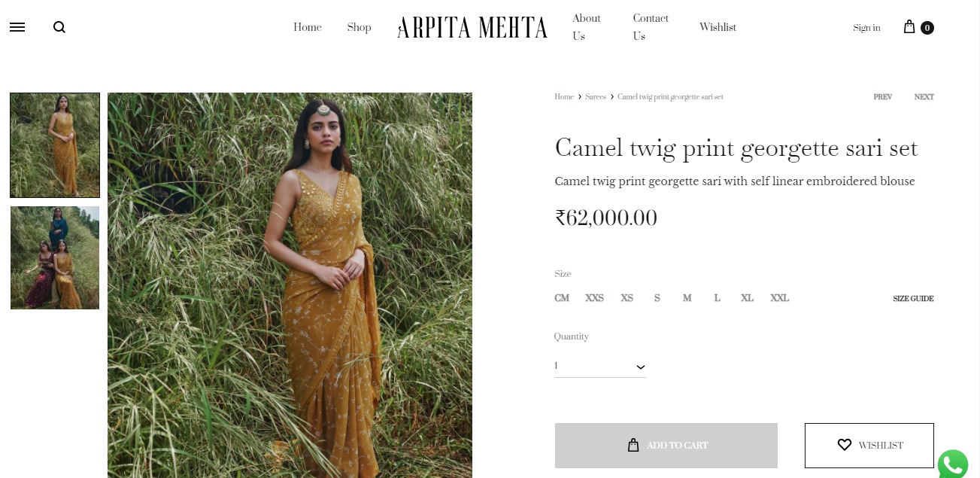980x478 pixels.
Task: Click the Arpita Mehta logo
Action: 472,28
